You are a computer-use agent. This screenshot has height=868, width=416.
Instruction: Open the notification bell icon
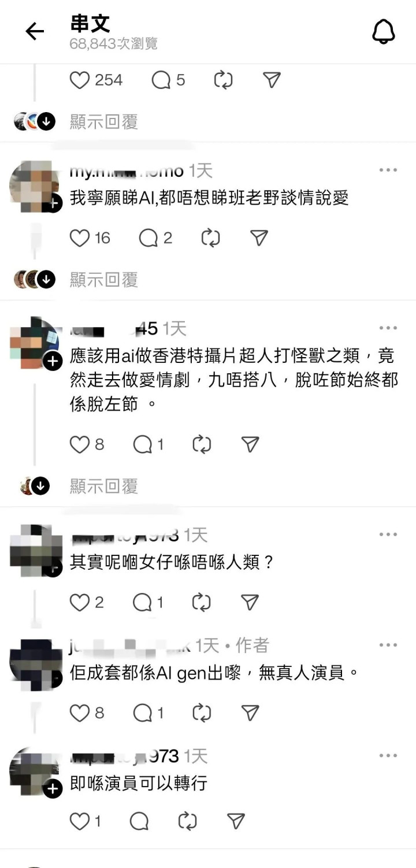(383, 31)
